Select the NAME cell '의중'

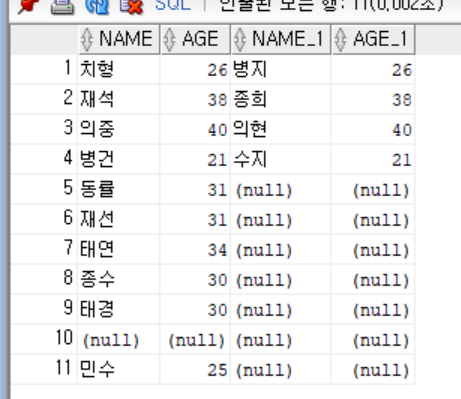[x=119, y=129]
